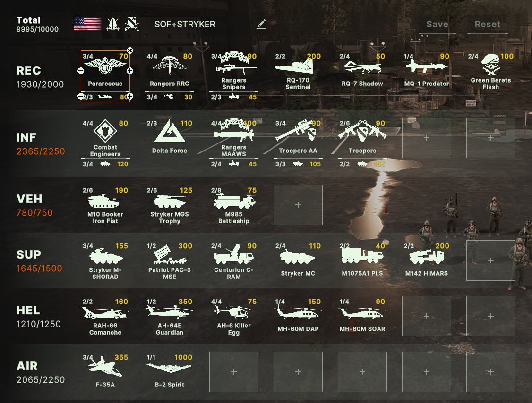Pick the AH-64E Guardian helicopter icon
532x403 pixels.
169,311
